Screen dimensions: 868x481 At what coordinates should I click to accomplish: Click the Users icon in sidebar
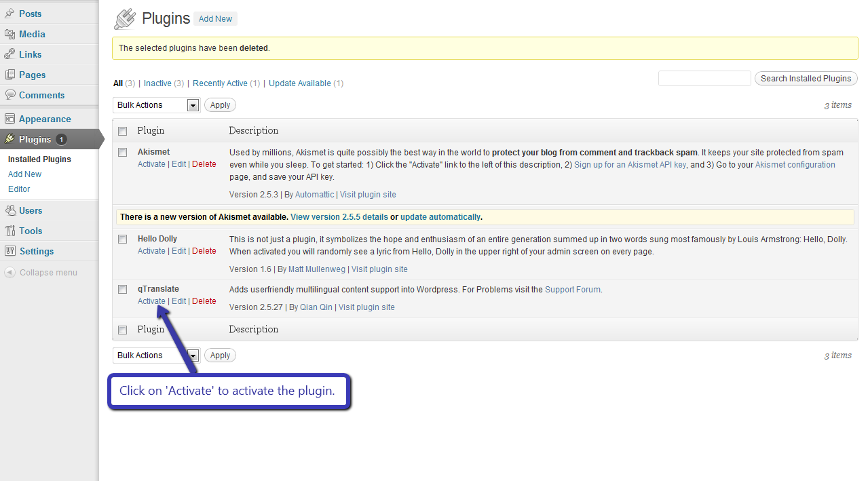pyautogui.click(x=10, y=210)
